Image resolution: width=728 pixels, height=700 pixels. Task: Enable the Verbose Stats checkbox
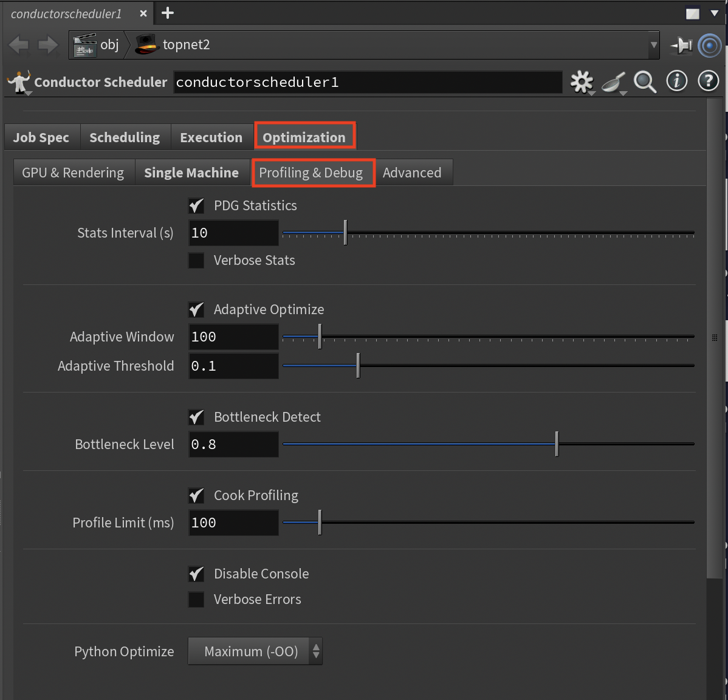pos(196,261)
